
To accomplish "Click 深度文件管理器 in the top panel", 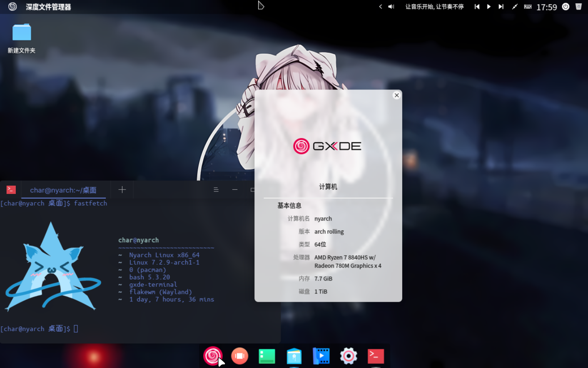I will [48, 7].
